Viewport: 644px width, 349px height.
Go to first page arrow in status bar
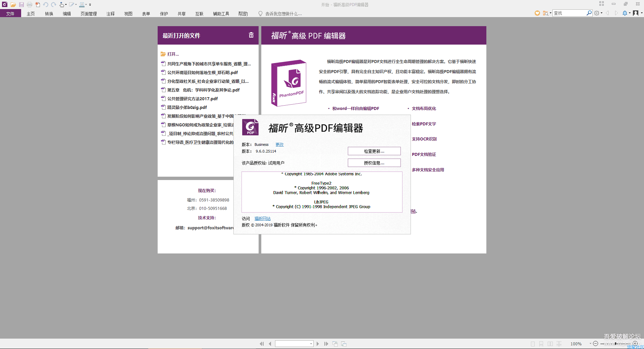pos(262,344)
